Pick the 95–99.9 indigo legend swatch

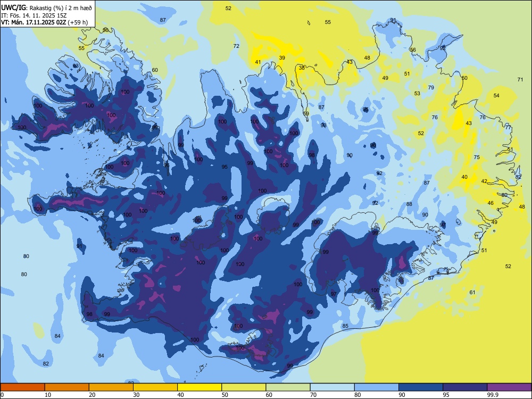[465, 387]
